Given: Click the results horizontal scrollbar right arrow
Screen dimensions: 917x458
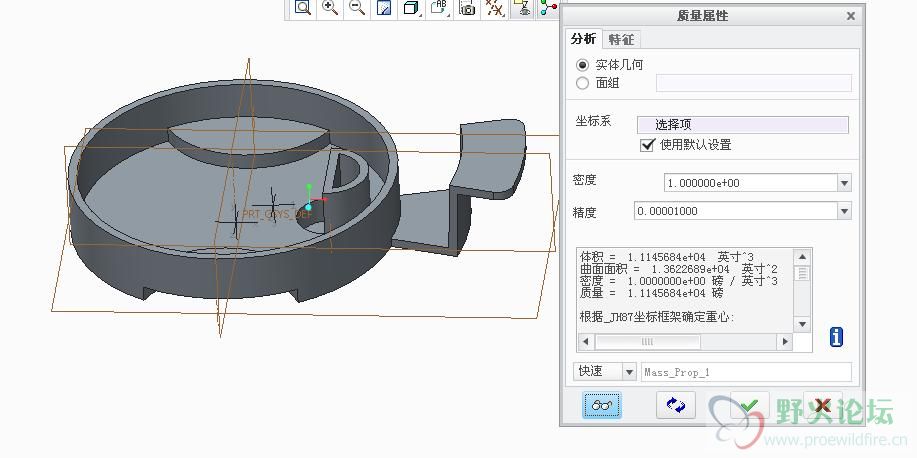Looking at the screenshot, I should click(785, 342).
